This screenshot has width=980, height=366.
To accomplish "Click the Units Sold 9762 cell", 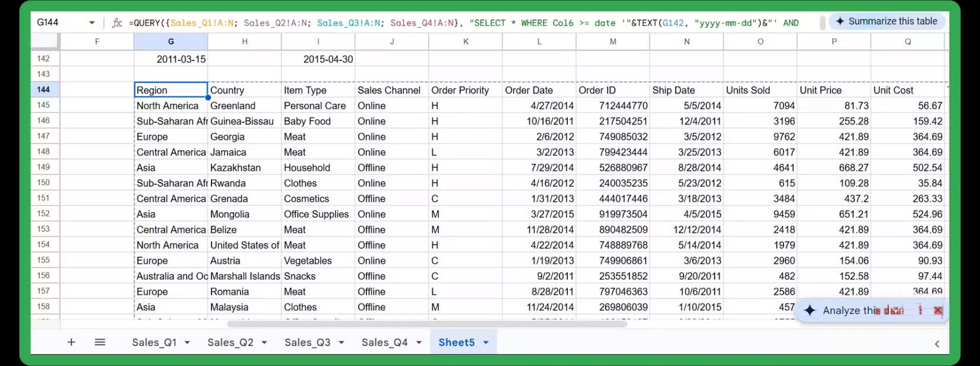I will coord(760,136).
